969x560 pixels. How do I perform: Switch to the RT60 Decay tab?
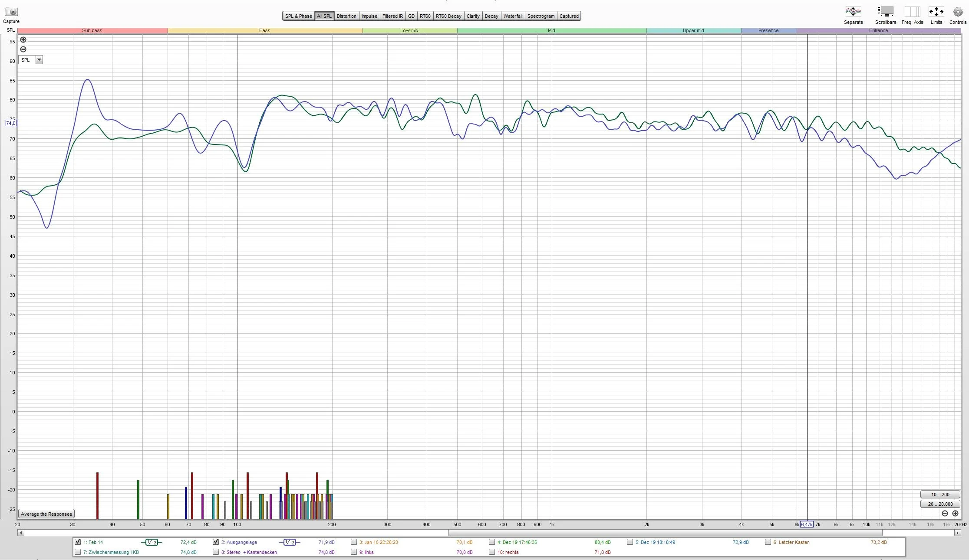448,16
